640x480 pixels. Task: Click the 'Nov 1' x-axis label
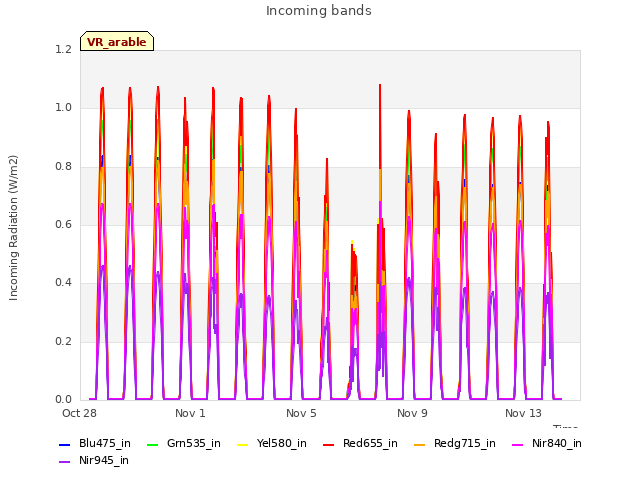tap(190, 413)
